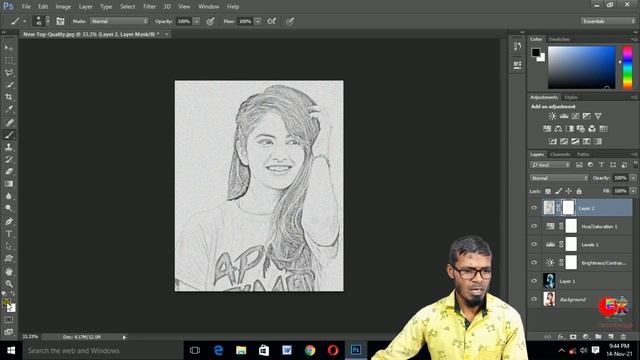Open Windows Start menu

click(x=11, y=351)
